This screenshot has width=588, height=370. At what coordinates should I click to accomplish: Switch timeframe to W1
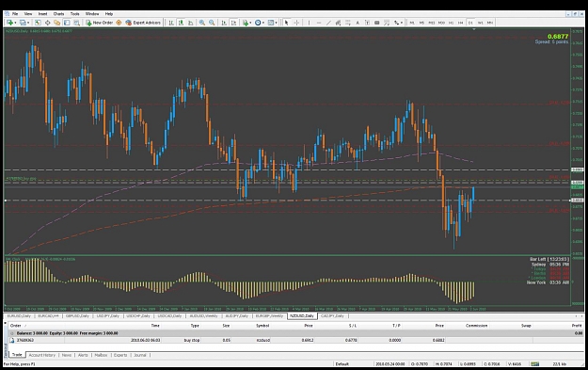click(x=481, y=23)
